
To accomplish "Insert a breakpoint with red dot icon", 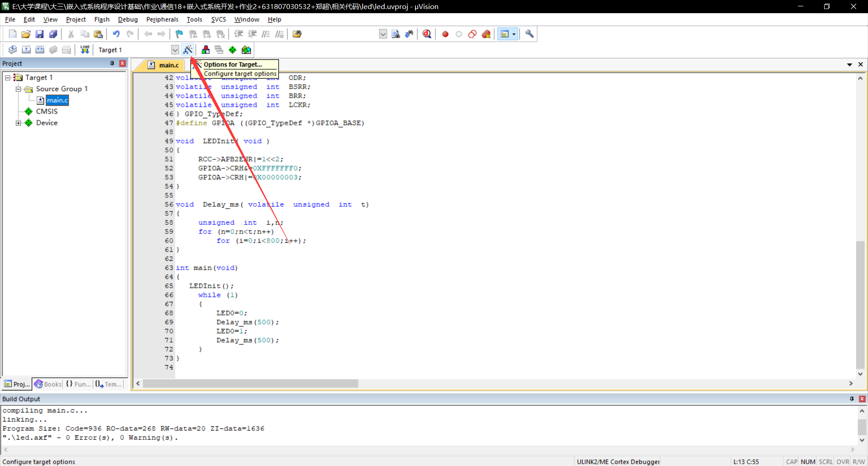I will [445, 34].
